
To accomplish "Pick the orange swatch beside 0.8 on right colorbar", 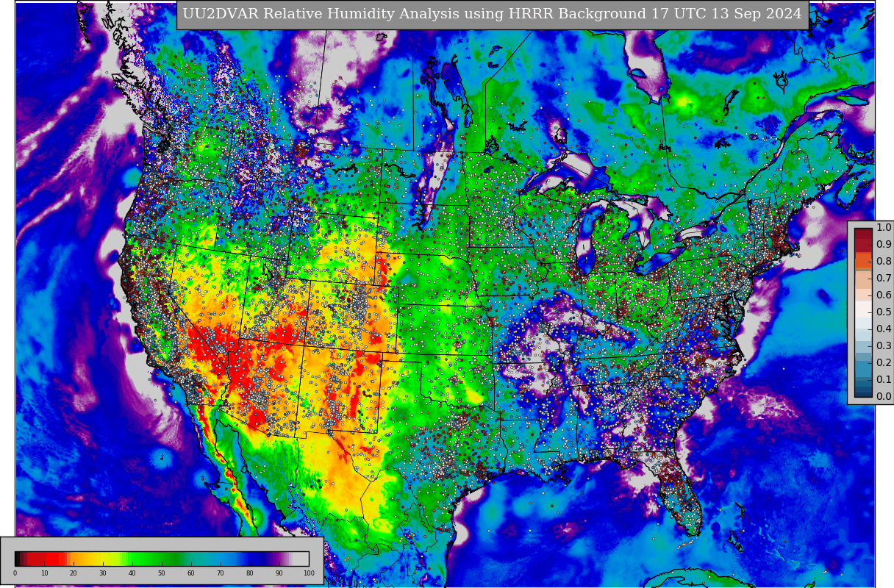I will pos(863,261).
